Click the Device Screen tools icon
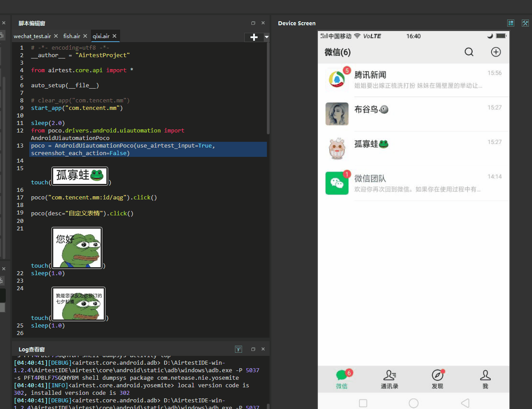This screenshot has width=532, height=409. (525, 23)
